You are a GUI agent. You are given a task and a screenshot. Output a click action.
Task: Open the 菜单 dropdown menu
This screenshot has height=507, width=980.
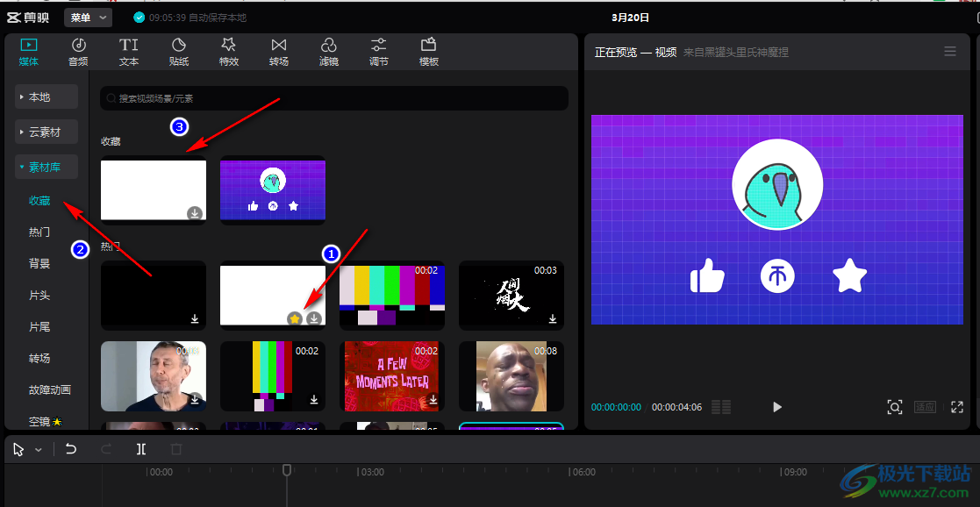88,18
